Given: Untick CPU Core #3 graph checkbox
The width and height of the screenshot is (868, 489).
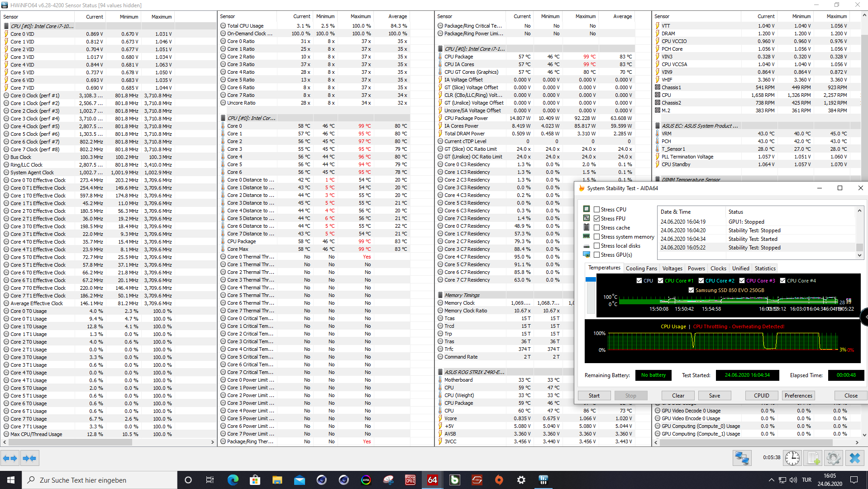Looking at the screenshot, I should [742, 281].
